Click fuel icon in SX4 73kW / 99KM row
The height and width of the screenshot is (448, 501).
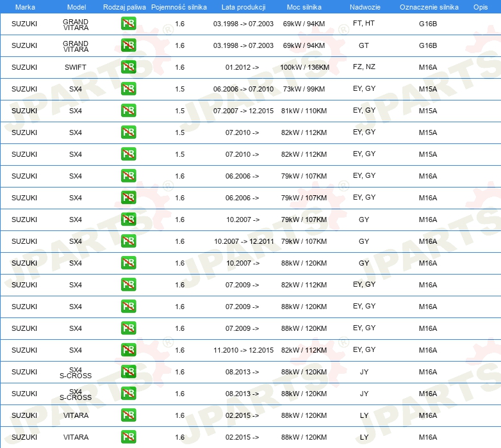(x=128, y=89)
